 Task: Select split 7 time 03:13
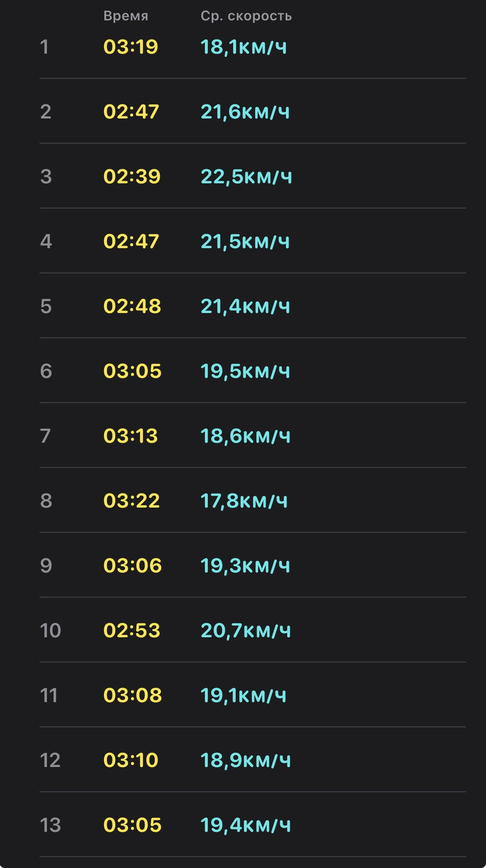tap(131, 436)
